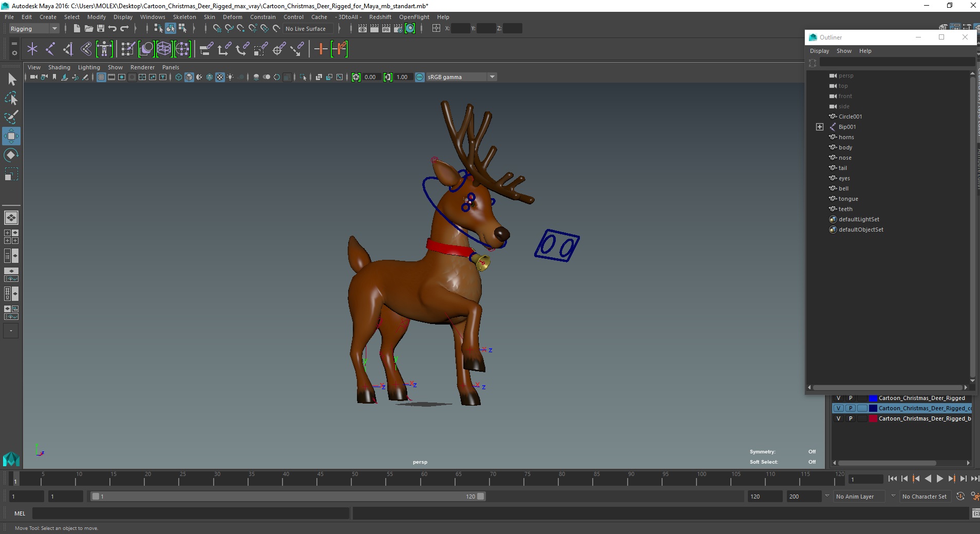Click the MEL command line input field

pos(191,513)
